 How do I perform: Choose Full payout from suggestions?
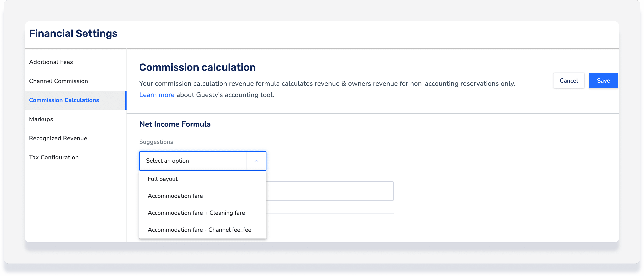pos(163,179)
